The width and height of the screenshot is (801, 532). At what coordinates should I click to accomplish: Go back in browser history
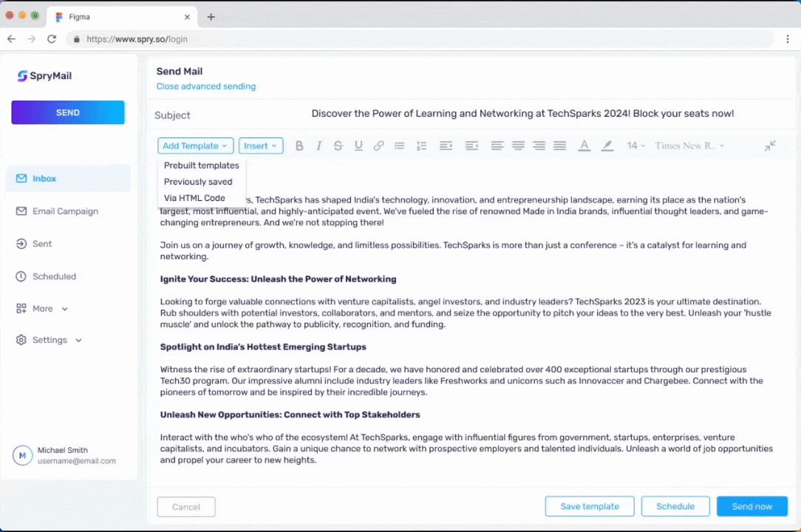pyautogui.click(x=12, y=39)
